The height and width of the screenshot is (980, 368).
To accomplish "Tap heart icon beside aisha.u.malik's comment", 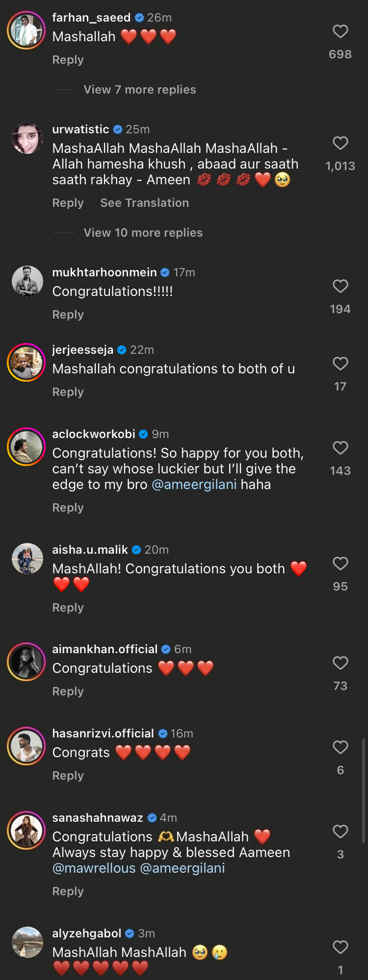I will pos(340,563).
